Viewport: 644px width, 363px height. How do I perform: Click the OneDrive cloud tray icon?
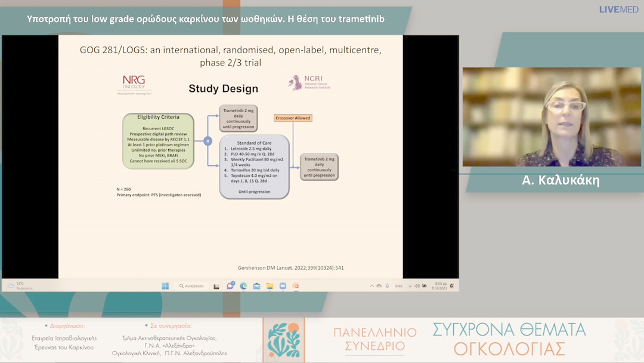pos(379,286)
